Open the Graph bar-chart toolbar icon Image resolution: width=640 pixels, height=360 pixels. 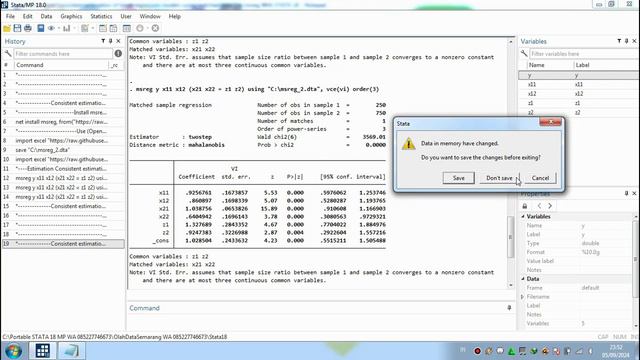(x=67, y=28)
